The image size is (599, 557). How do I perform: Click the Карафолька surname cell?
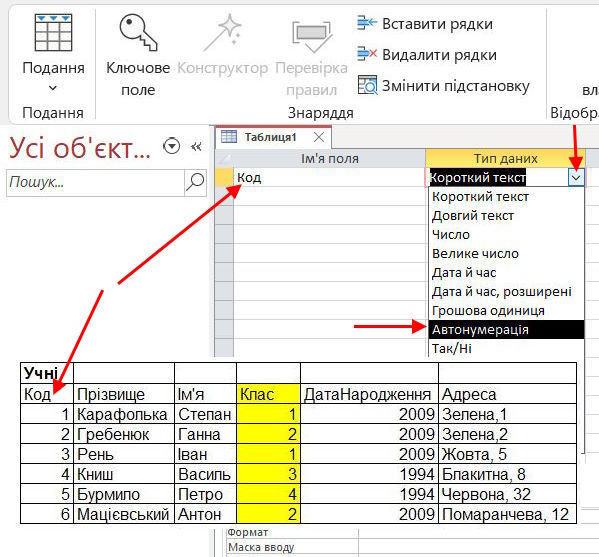coord(124,414)
